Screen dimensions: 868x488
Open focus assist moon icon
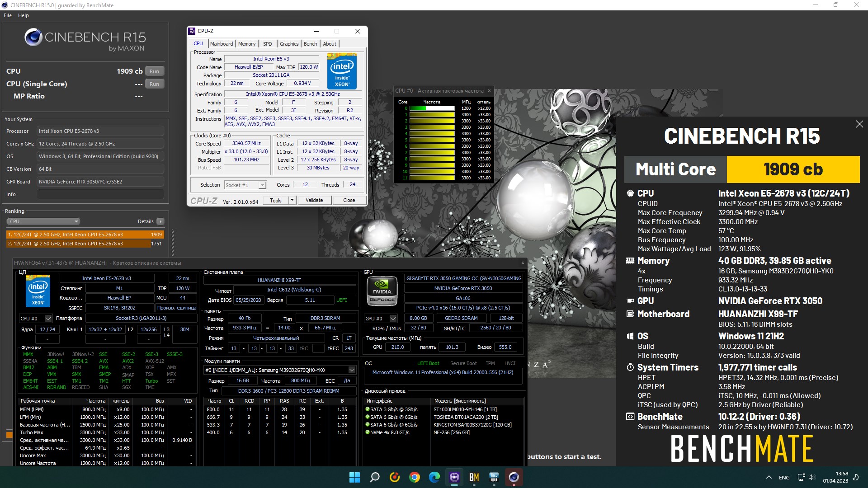[x=856, y=477]
